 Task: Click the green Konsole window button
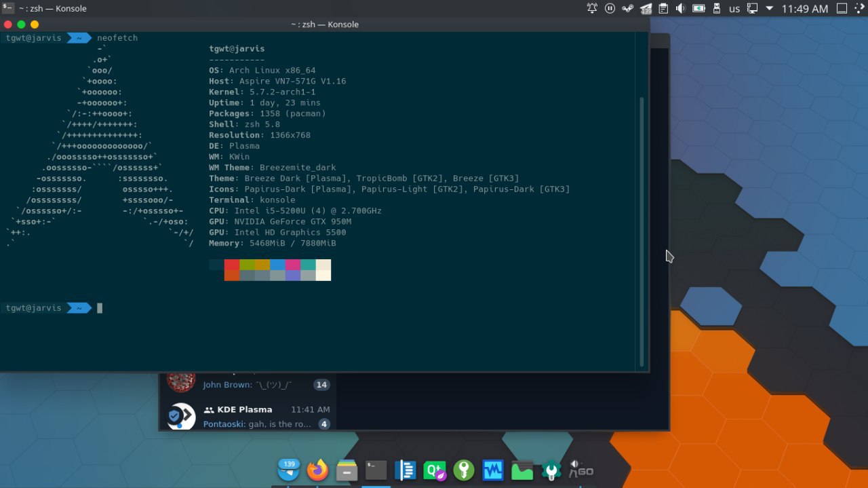[x=21, y=24]
